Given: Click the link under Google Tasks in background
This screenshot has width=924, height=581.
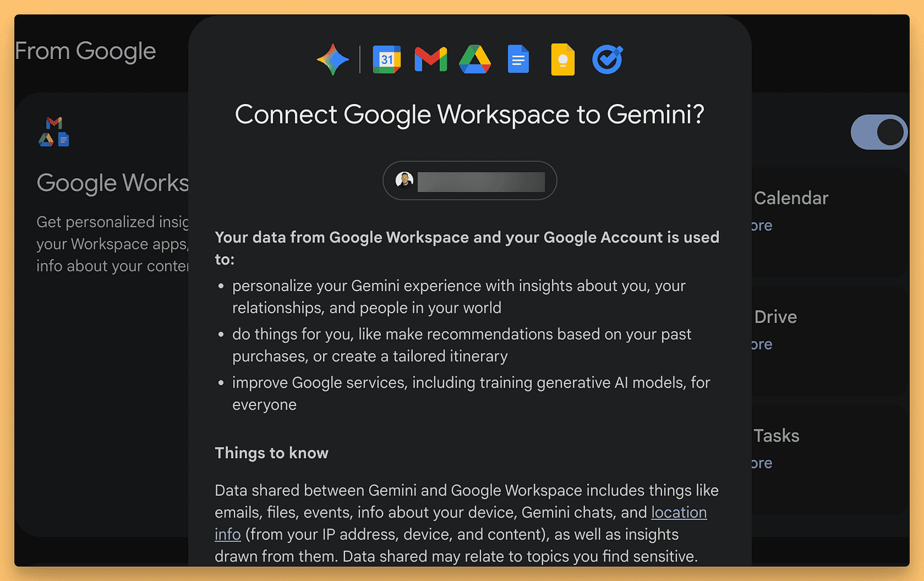Looking at the screenshot, I should [762, 463].
